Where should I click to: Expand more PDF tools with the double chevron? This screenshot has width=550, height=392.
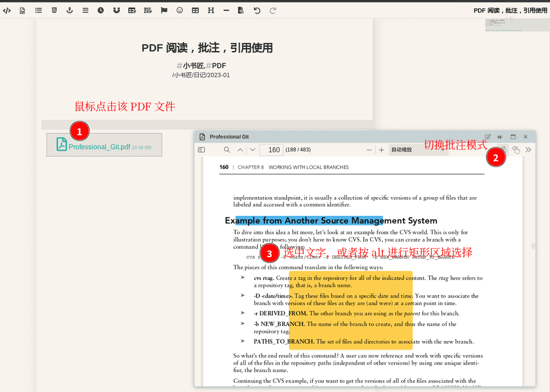pyautogui.click(x=529, y=150)
